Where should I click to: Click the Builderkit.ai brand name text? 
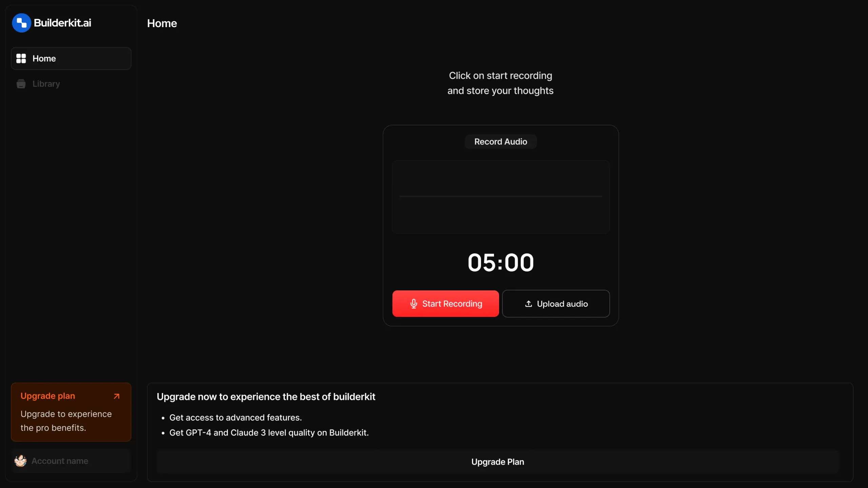click(62, 23)
